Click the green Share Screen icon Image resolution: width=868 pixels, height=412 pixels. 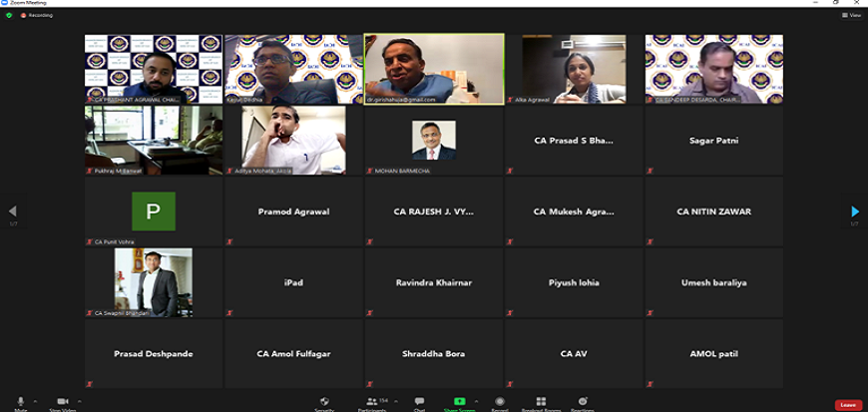(460, 401)
